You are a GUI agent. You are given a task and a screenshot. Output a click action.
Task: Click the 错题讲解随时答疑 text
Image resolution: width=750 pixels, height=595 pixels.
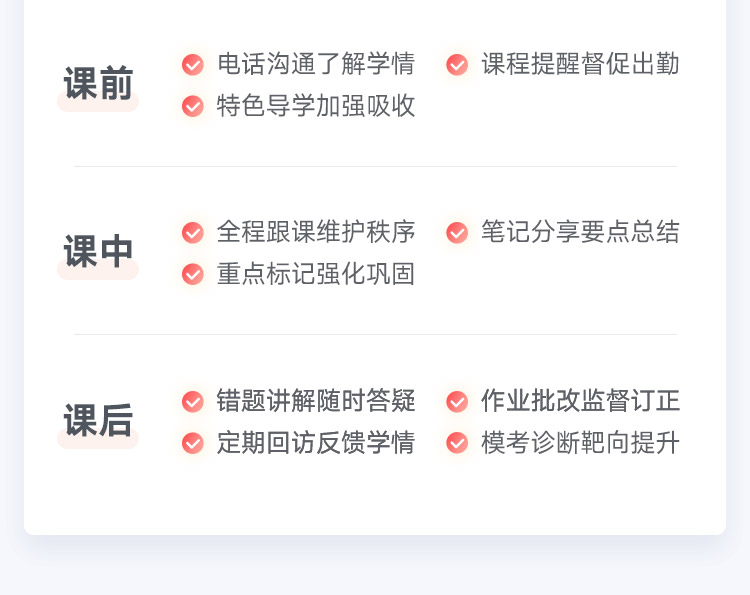tap(316, 402)
